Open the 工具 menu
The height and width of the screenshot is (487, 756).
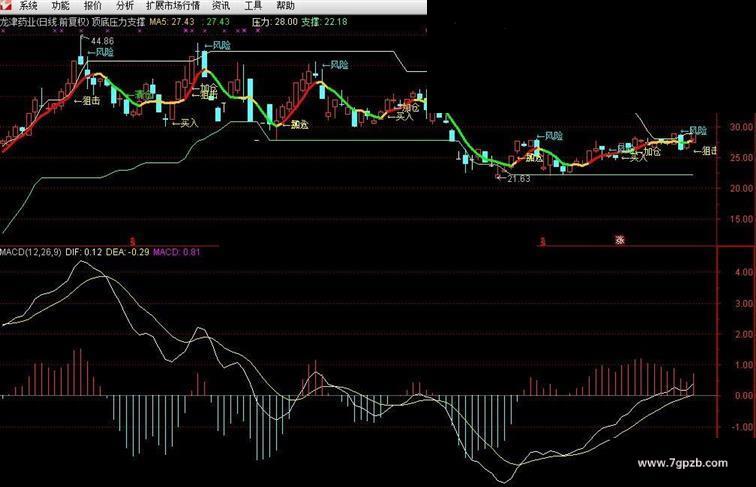point(253,6)
